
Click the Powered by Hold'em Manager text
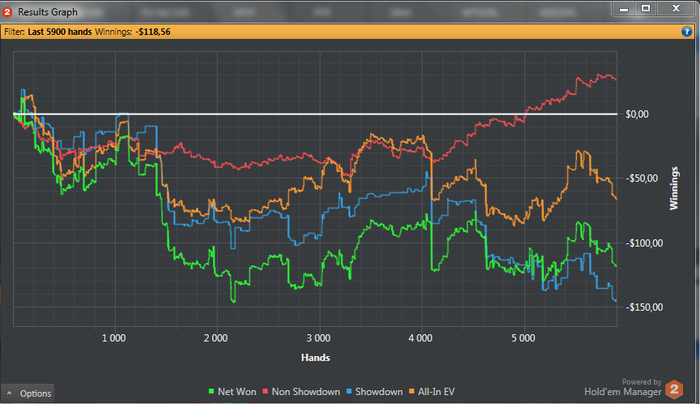click(x=623, y=388)
